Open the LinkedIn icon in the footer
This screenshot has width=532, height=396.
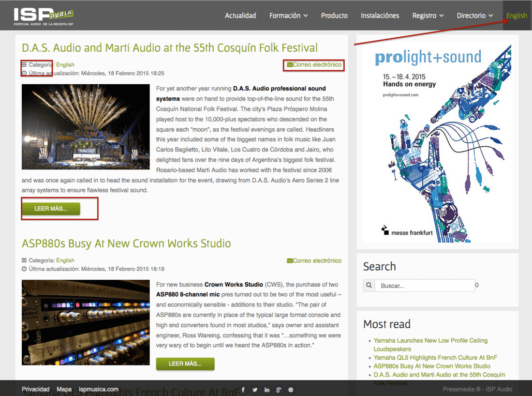(x=266, y=390)
